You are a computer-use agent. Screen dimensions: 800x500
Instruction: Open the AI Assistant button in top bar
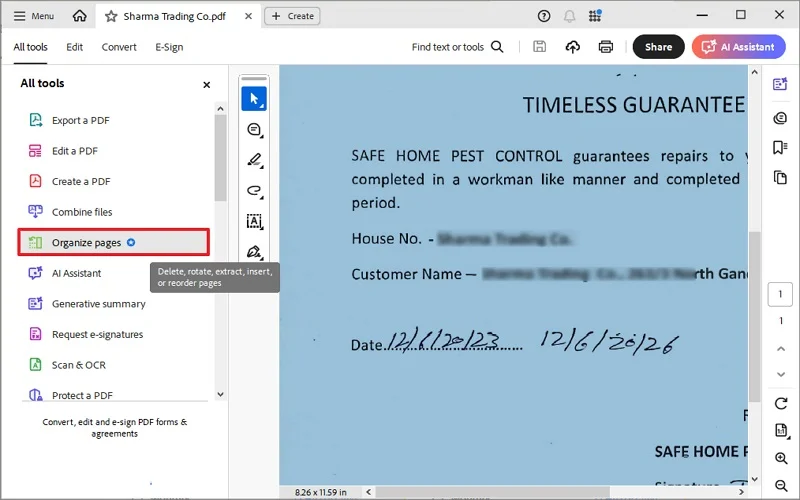(x=738, y=47)
